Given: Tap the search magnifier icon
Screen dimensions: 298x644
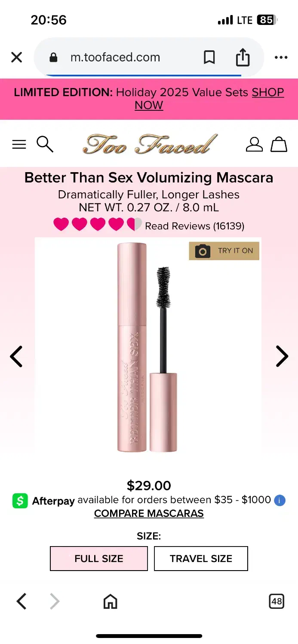Looking at the screenshot, I should pos(45,144).
